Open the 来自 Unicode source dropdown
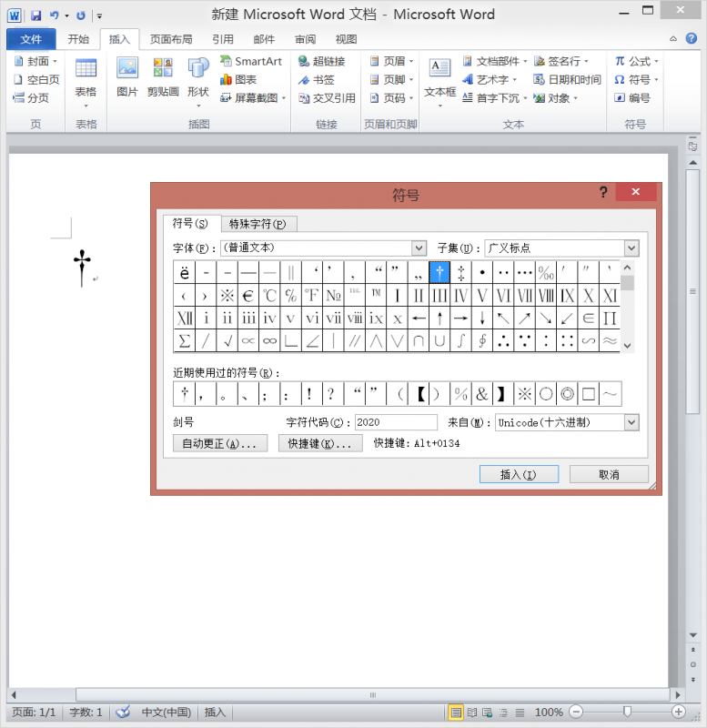Viewport: 707px width, 728px height. click(631, 422)
